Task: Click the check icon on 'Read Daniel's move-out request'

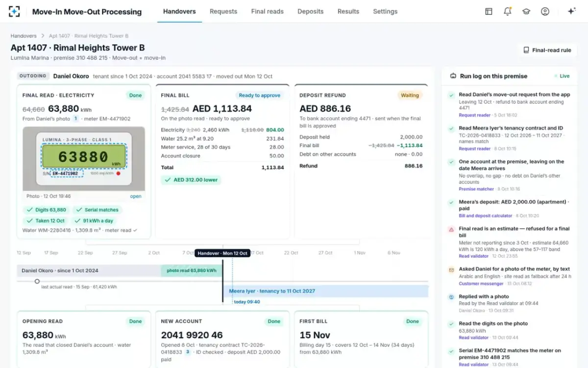Action: [451, 95]
